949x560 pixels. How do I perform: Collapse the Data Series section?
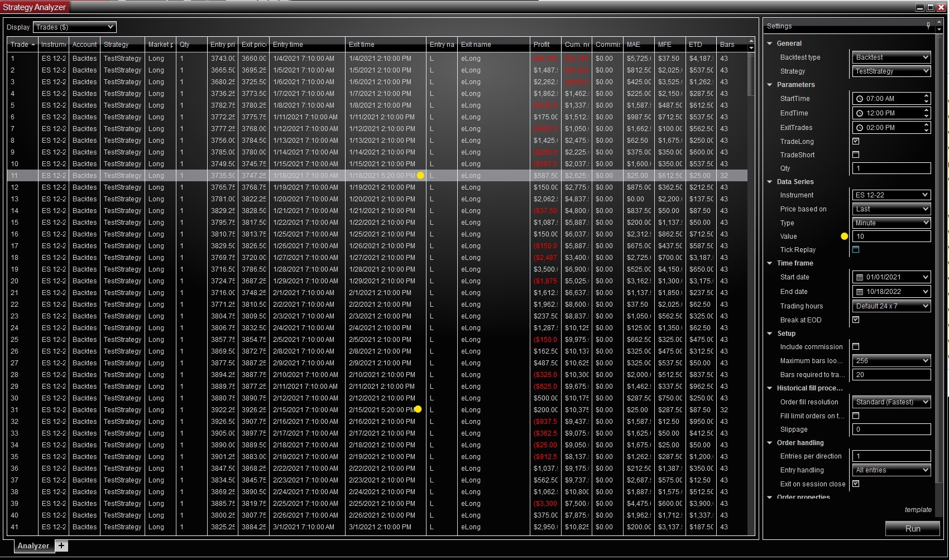click(x=770, y=182)
